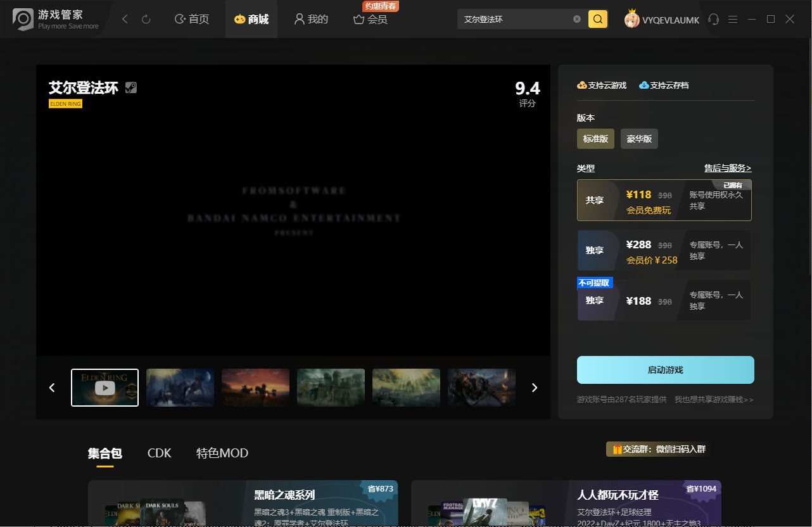Click the 会员免费玩 text

tap(649, 210)
